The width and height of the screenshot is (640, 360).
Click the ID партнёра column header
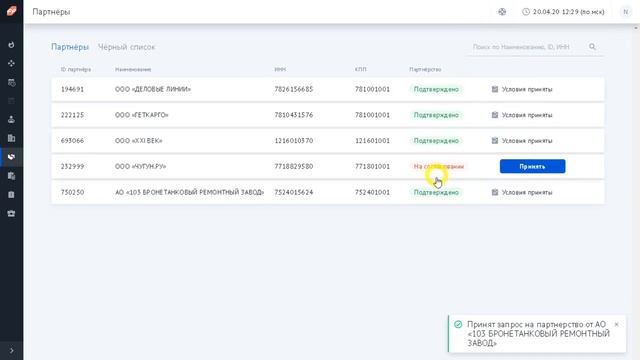point(76,69)
